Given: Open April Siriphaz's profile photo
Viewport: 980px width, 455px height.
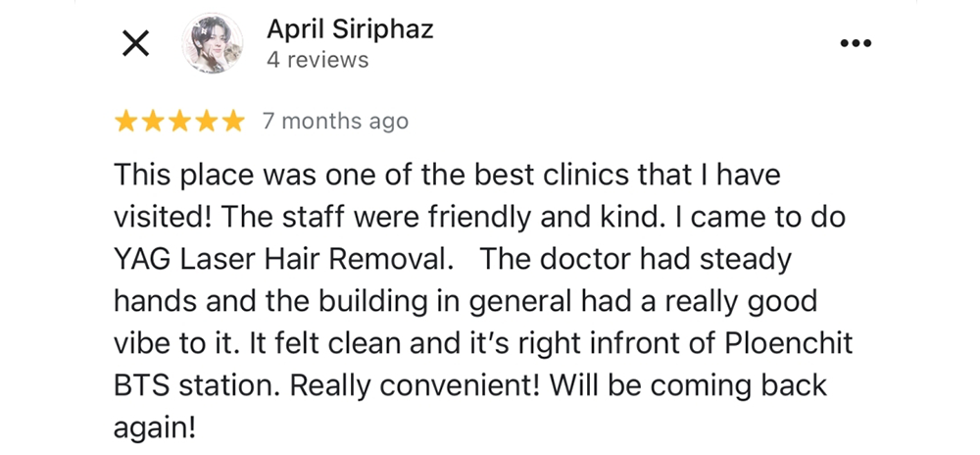Looking at the screenshot, I should coord(212,43).
